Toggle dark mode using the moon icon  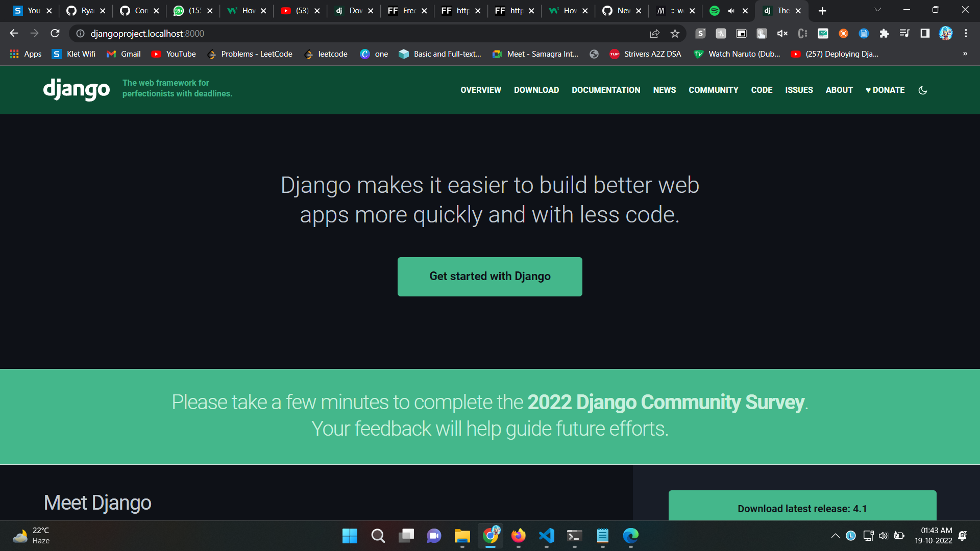click(x=922, y=90)
